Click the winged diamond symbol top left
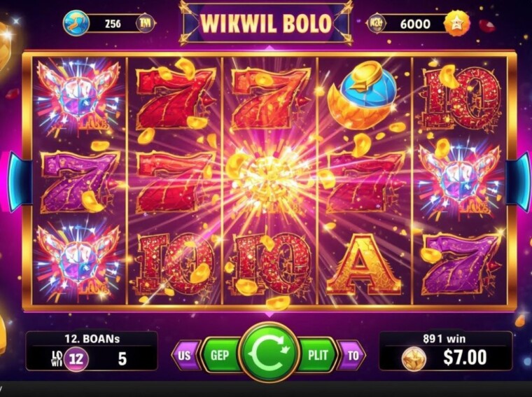 78,96
